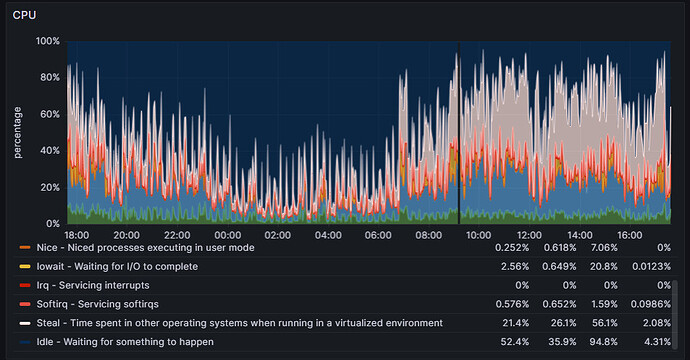The image size is (690, 360).
Task: Click Nice value 0.252%
Action: [x=512, y=248]
